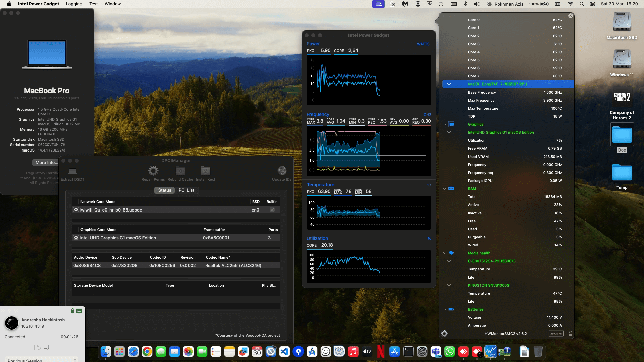The height and width of the screenshot is (362, 644).
Task: Switch to the PCI List tab
Action: click(x=186, y=190)
